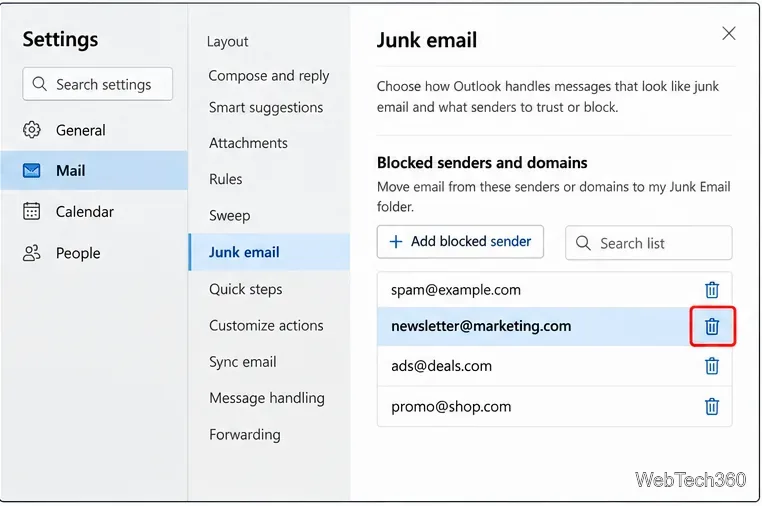762x506 pixels.
Task: Open the General settings category
Action: [94, 130]
